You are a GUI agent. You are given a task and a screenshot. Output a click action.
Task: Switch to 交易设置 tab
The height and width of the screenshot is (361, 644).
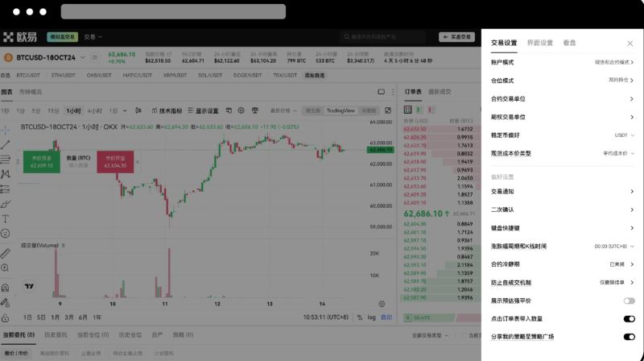tap(504, 43)
